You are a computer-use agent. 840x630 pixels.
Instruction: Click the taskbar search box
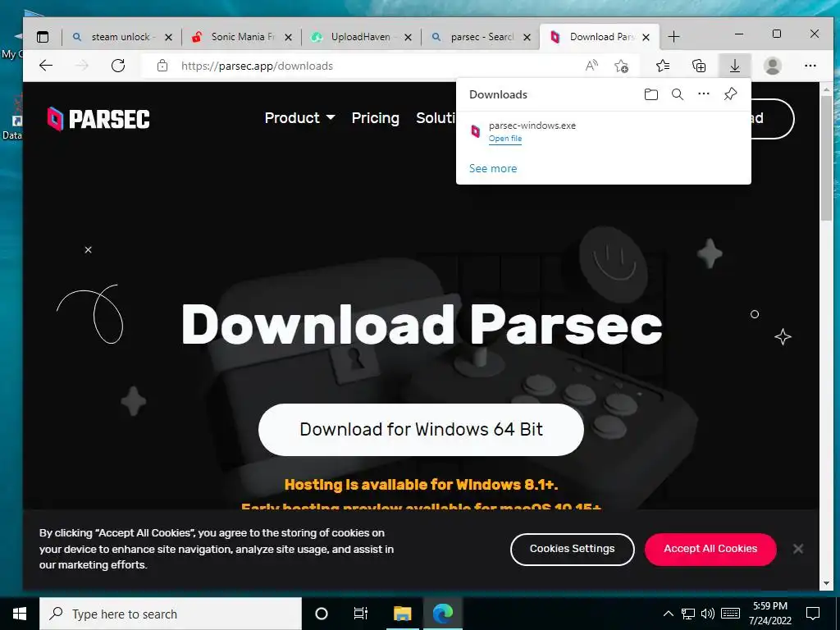171,614
